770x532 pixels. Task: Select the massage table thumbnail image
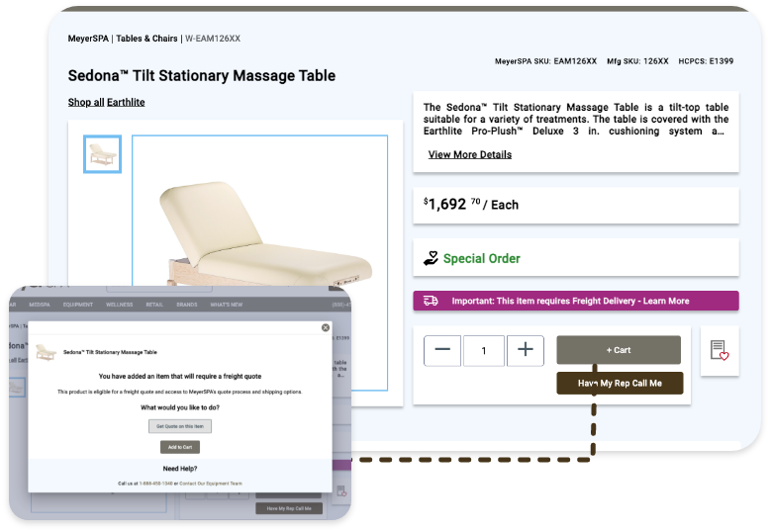point(102,154)
